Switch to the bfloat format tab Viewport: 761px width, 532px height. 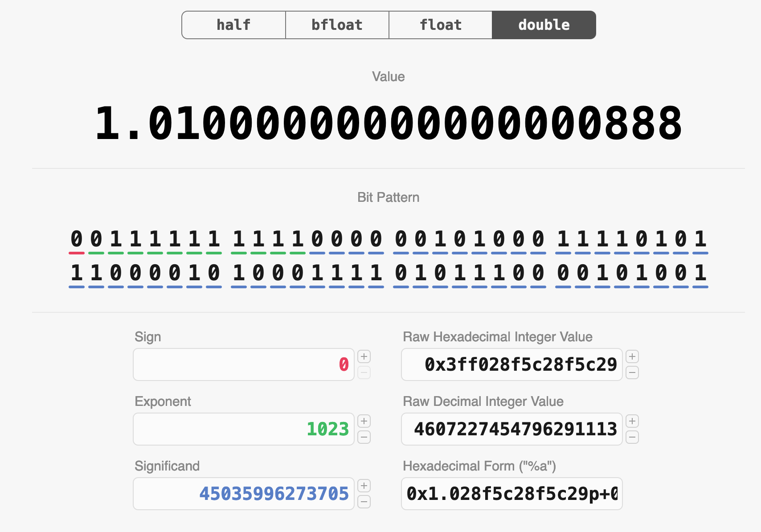point(337,25)
